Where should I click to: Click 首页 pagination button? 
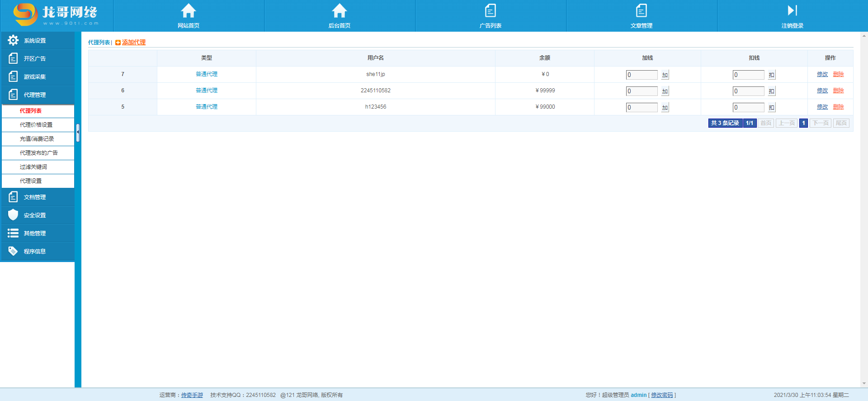[766, 123]
